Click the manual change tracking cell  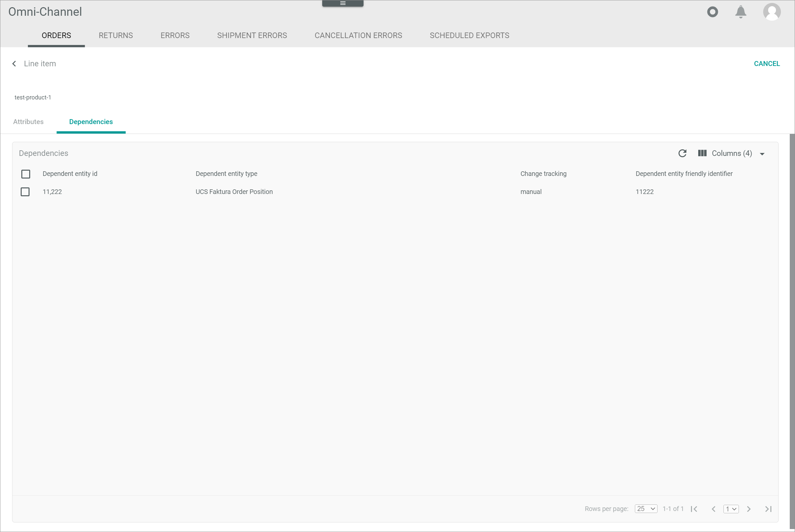(x=531, y=192)
